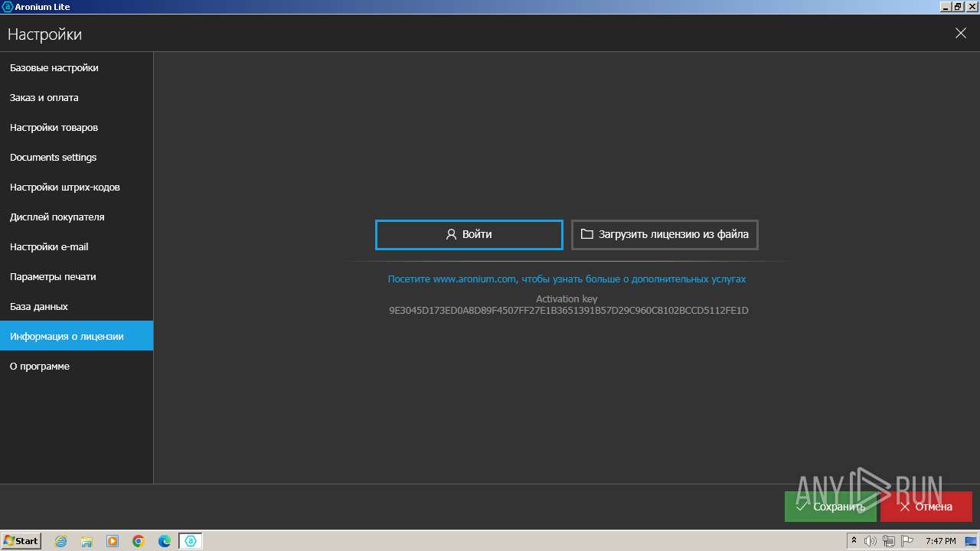The width and height of the screenshot is (980, 551).
Task: Select Информация о лицензии item
Action: [77, 336]
